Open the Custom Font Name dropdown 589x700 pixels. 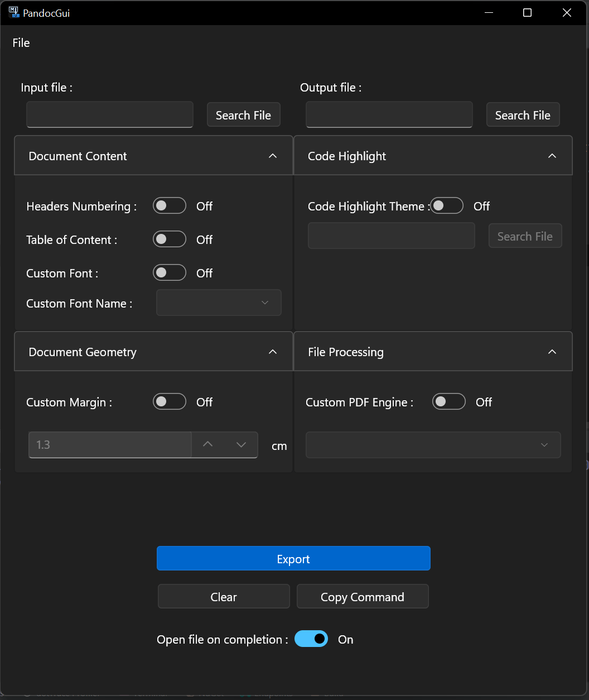(219, 303)
